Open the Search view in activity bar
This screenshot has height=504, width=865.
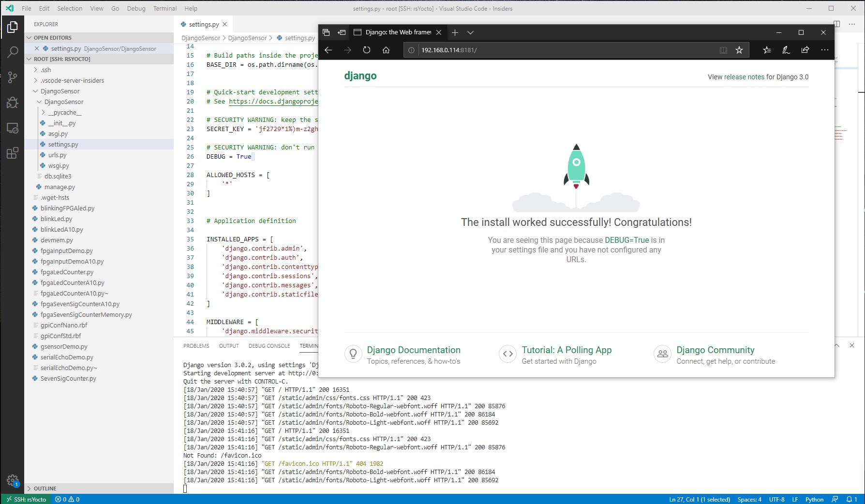13,52
